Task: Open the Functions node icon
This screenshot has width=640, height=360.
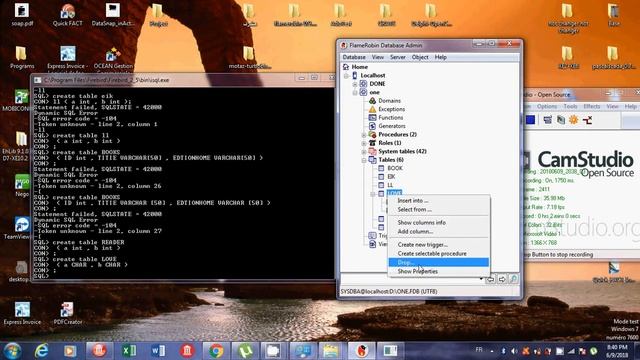Action: point(372,118)
